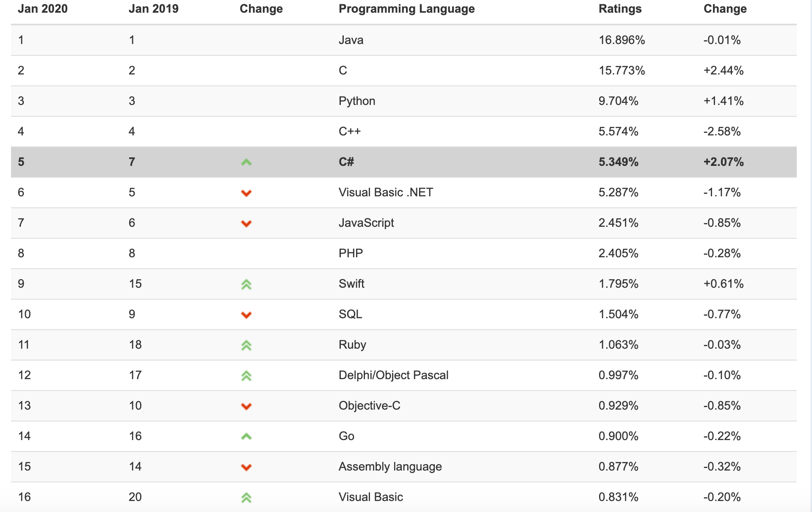
Task: Click the PHP rating of 2.405%
Action: pyautogui.click(x=618, y=253)
